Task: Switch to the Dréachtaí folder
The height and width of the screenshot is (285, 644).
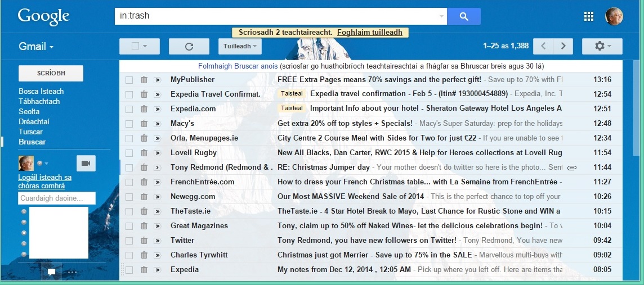Action: 34,122
